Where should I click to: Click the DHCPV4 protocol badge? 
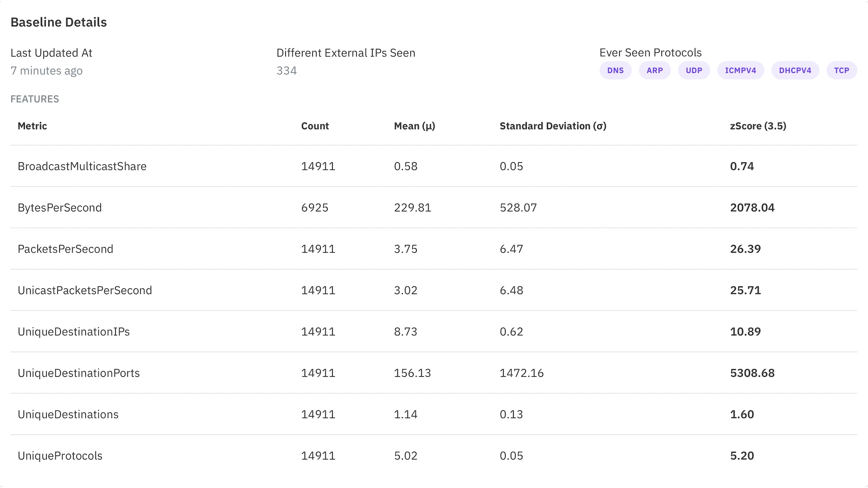(795, 70)
